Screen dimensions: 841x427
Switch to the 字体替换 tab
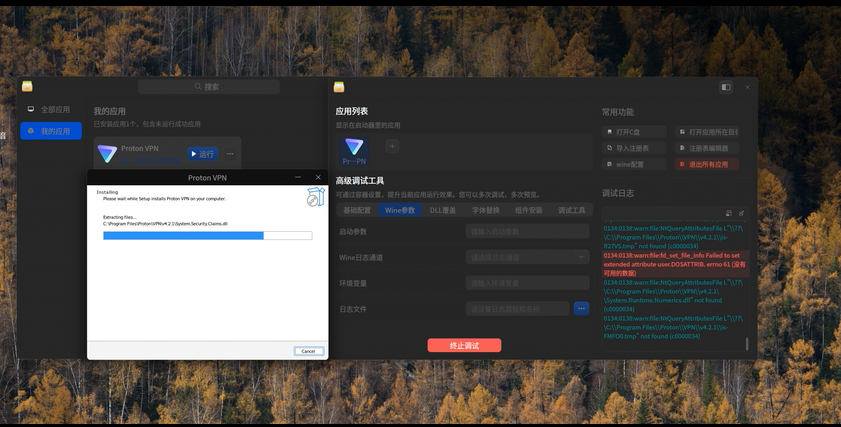pos(485,210)
